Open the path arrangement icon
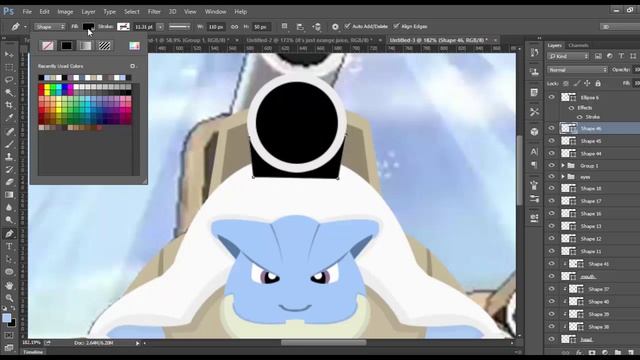This screenshot has height=360, width=640. tap(317, 27)
